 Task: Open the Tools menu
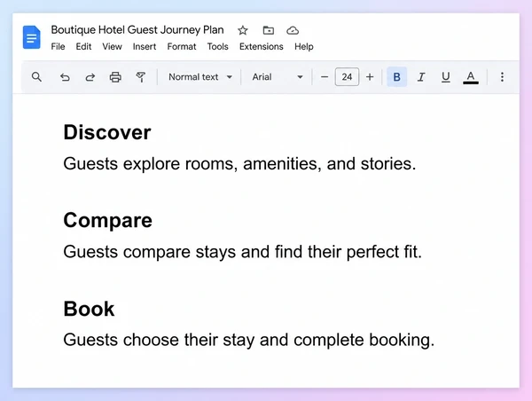pos(217,46)
